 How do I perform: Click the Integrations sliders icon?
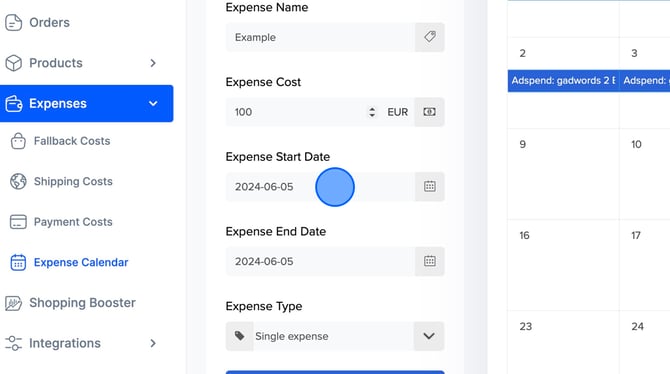click(13, 343)
